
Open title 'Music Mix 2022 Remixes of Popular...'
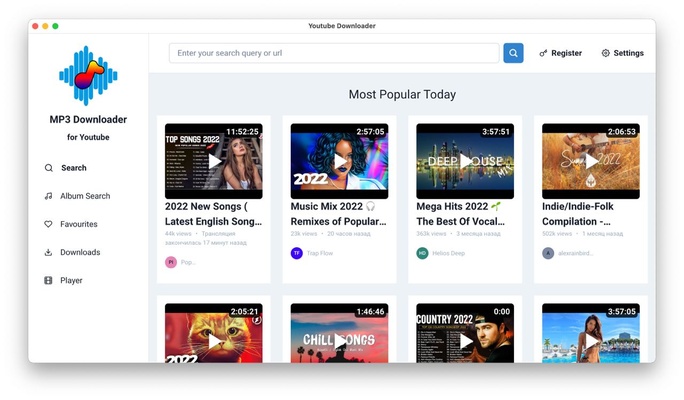pos(339,214)
